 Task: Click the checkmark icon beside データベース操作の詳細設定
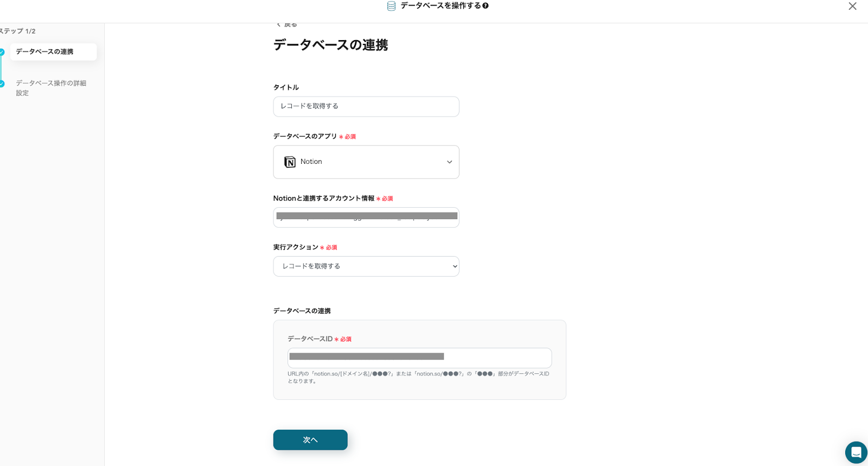[2, 84]
